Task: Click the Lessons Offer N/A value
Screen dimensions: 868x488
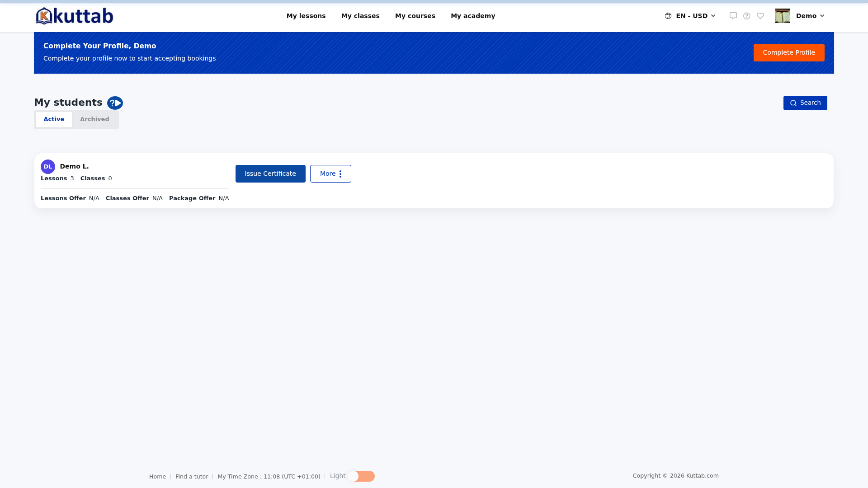Action: [94, 198]
